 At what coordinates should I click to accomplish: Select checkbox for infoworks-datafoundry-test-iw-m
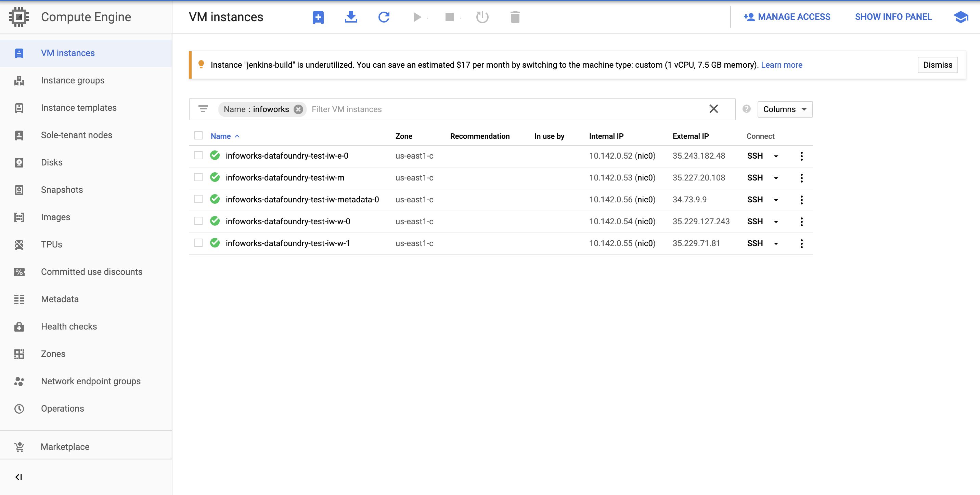198,177
